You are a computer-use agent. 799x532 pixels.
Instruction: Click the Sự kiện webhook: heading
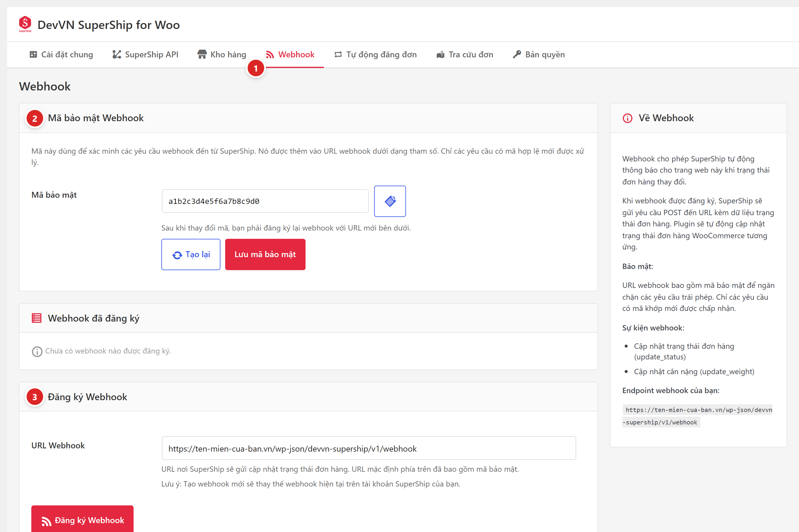[653, 328]
